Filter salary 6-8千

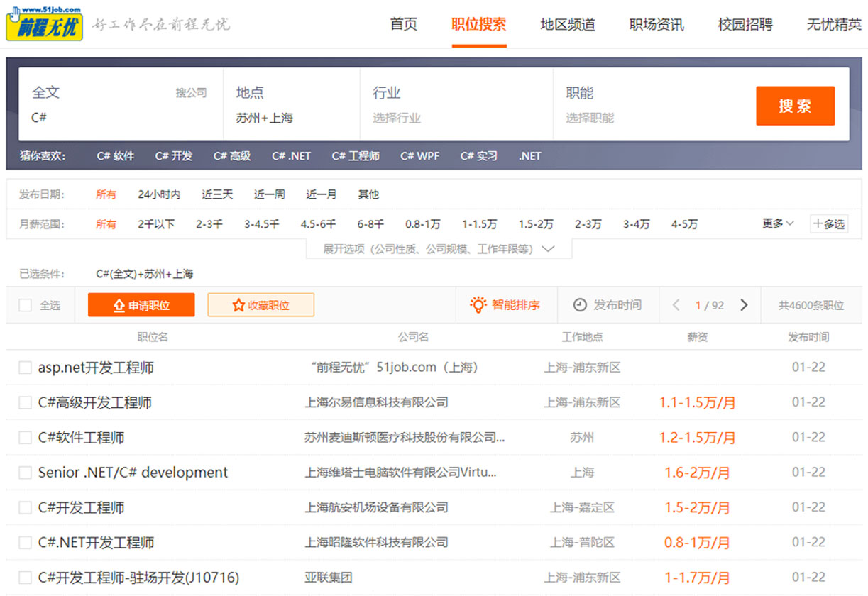[370, 224]
